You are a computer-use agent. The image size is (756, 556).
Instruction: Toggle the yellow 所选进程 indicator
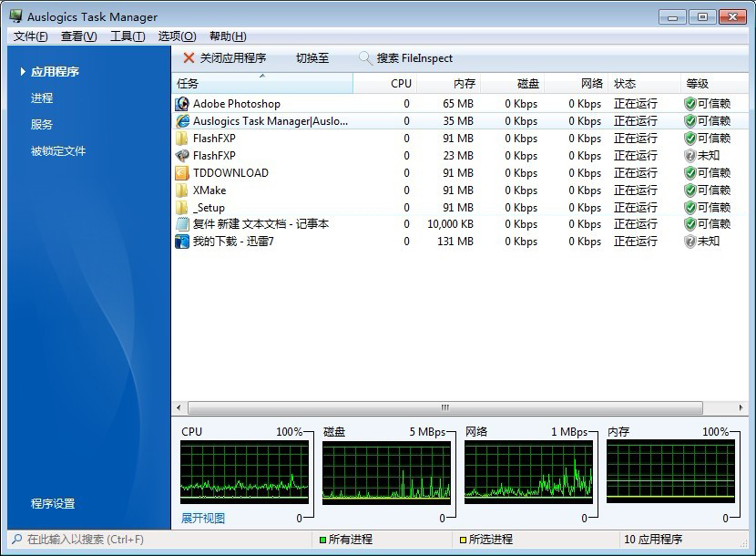coord(463,540)
